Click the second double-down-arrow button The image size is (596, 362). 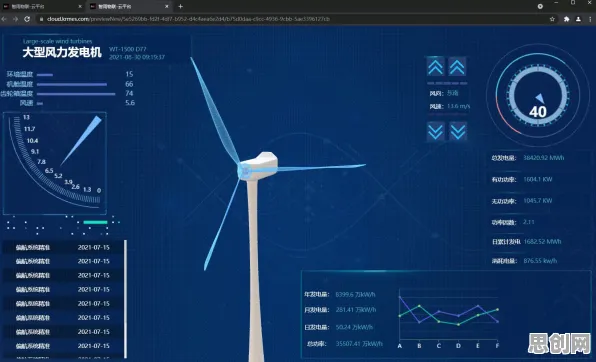[x=458, y=132]
